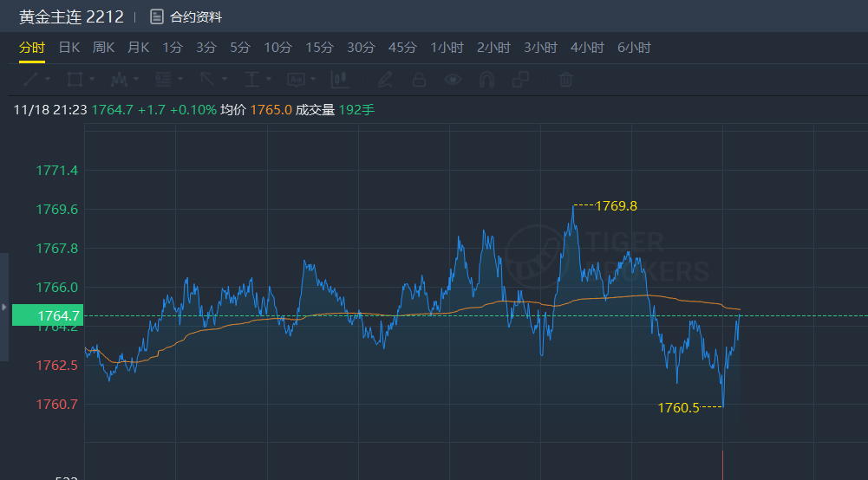Select the Fibonacci levels tool
Screen dimensions: 868x480
pos(163,80)
